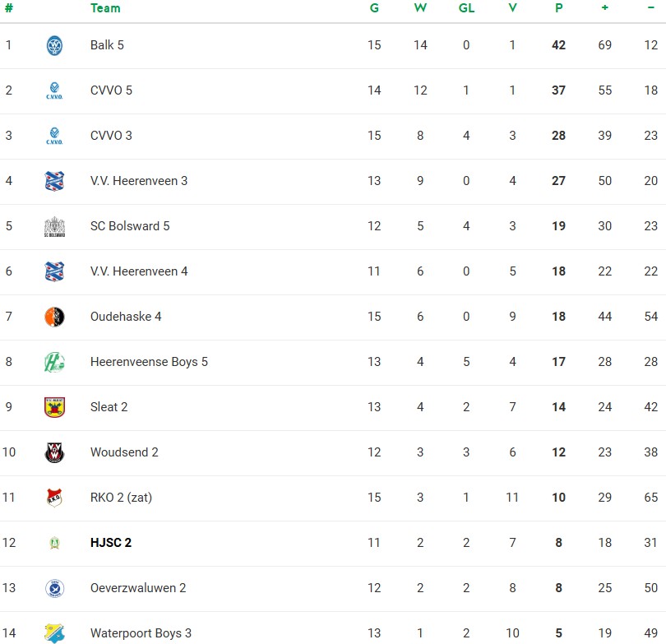666x644 pixels.
Task: Click the # rank column header
Action: pyautogui.click(x=9, y=8)
